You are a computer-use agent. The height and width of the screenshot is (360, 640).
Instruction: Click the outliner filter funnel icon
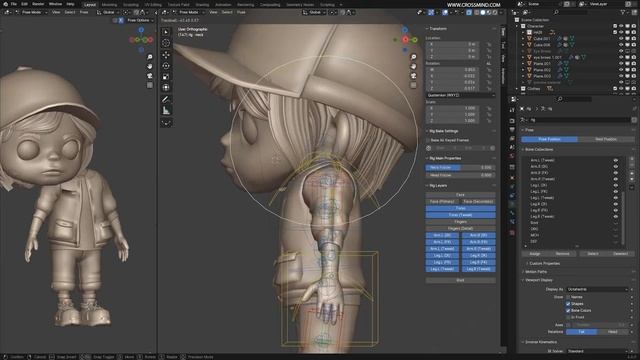pos(623,12)
